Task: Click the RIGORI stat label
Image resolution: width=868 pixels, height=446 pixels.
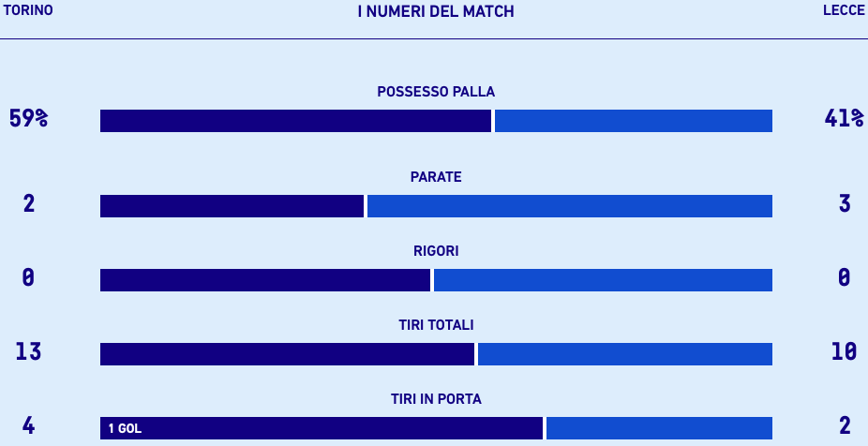Action: [436, 251]
